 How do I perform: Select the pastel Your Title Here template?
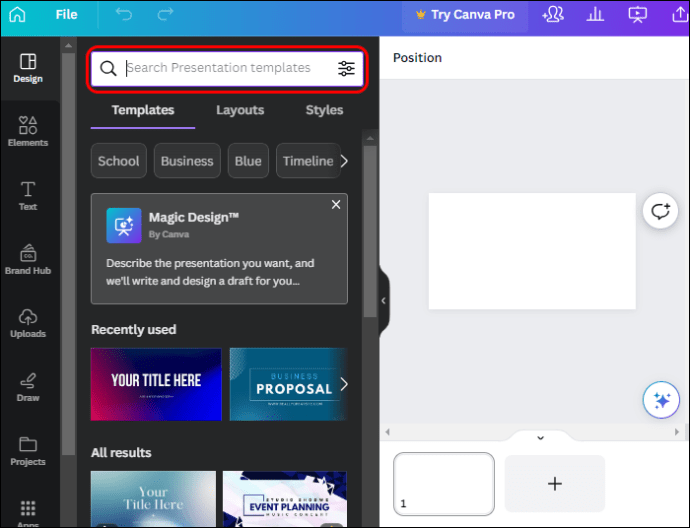tap(153, 499)
